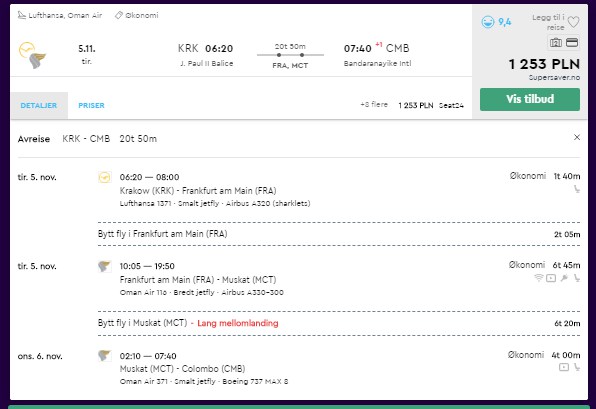Screen dimensions: 596x409
Task: Click the Lufthansa and Oman Air logo in the summary row
Action: [x=33, y=55]
